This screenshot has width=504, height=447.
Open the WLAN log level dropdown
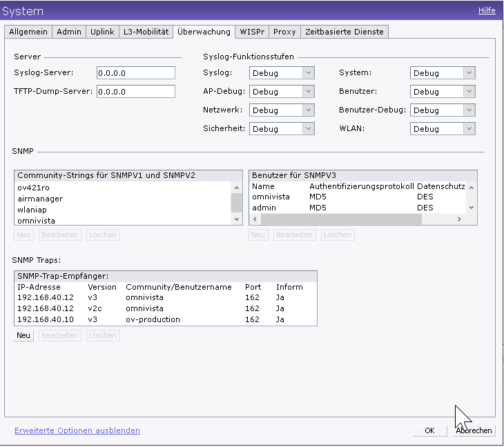(x=443, y=129)
